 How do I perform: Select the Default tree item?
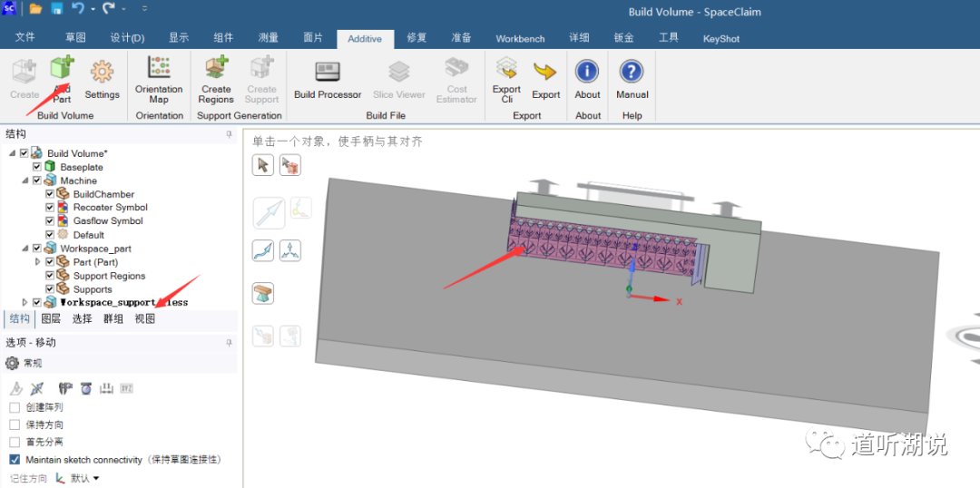point(88,235)
